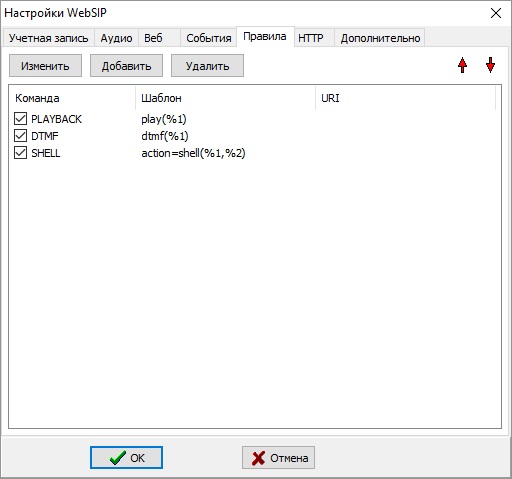This screenshot has height=479, width=512.
Task: Go to the События tab
Action: point(209,38)
